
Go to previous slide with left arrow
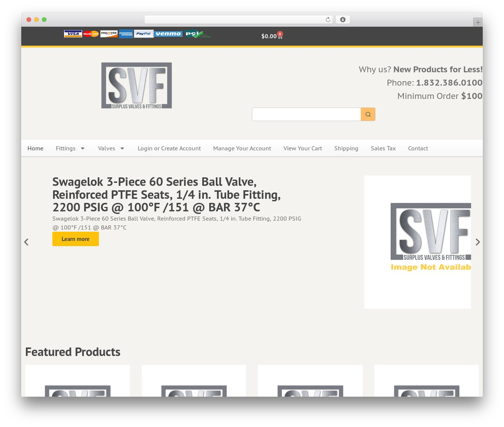point(26,242)
